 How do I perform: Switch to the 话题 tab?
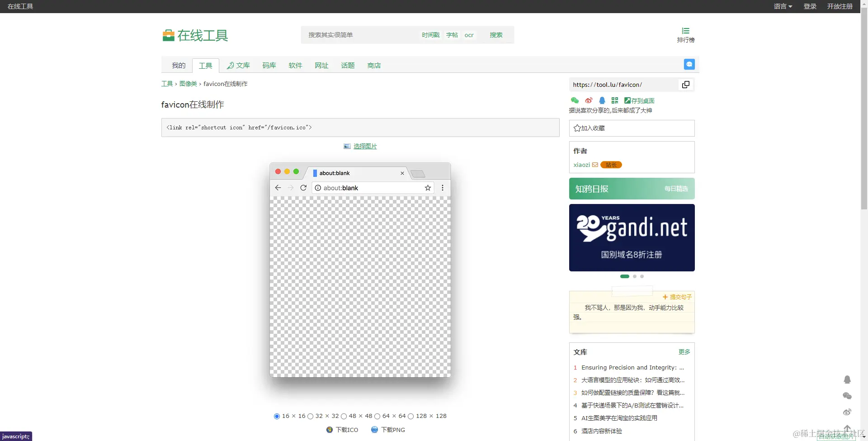click(x=348, y=66)
